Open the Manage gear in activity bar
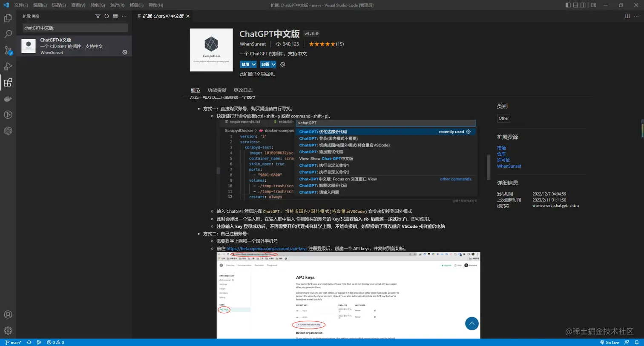This screenshot has height=346, width=644. 8,331
